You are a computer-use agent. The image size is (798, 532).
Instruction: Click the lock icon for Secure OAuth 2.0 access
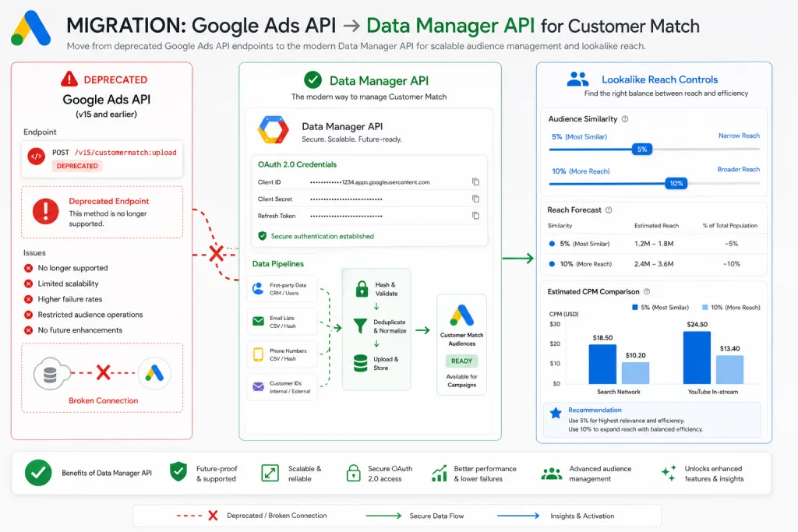[x=353, y=473]
